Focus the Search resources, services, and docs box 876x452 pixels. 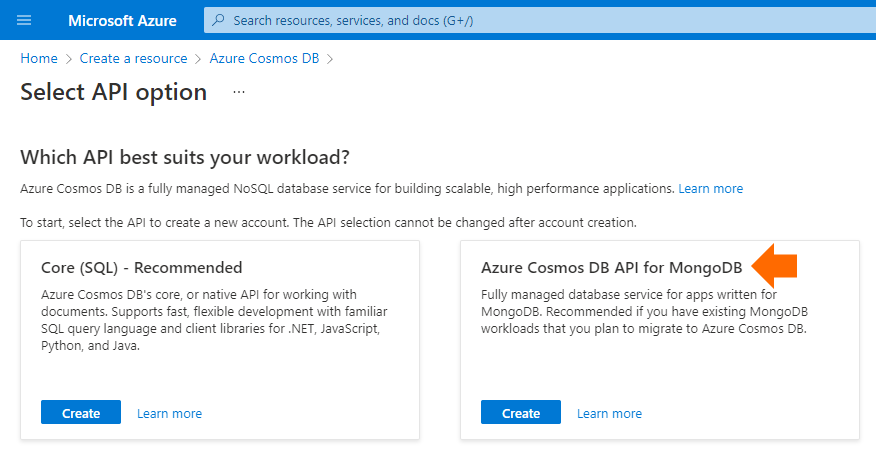(540, 21)
